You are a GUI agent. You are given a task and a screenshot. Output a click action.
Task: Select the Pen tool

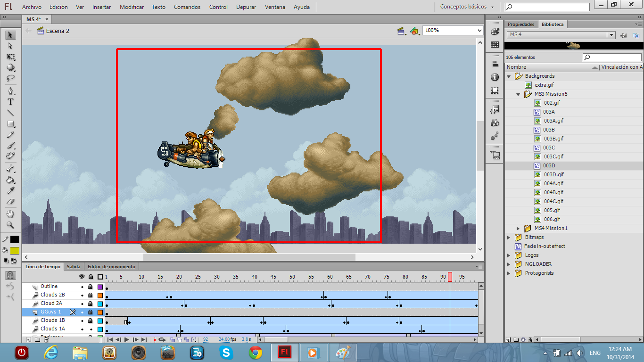(10, 91)
